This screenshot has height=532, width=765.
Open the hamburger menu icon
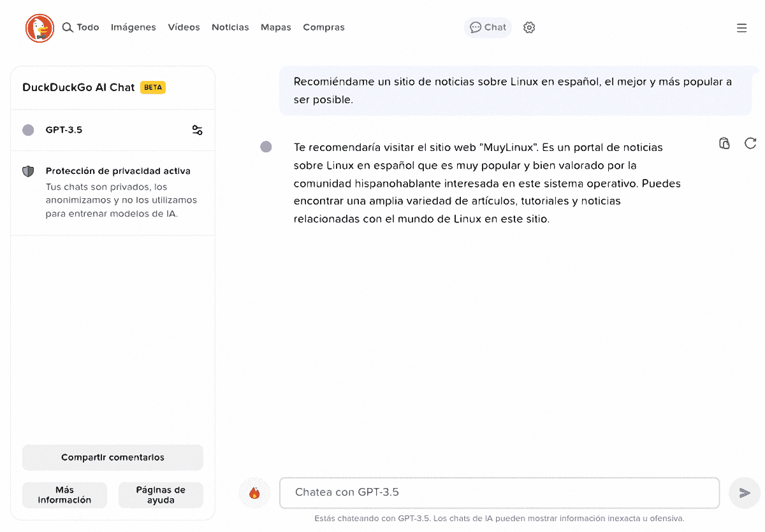[741, 28]
